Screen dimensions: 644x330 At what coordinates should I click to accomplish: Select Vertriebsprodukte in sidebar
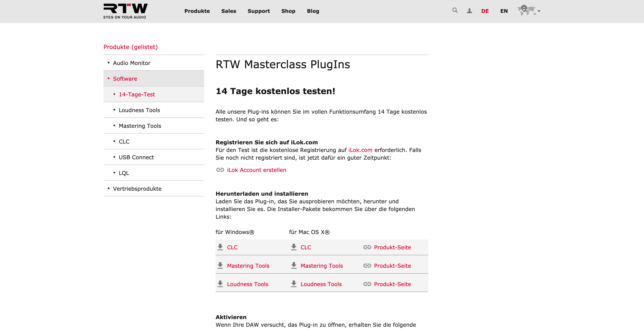coord(154,189)
